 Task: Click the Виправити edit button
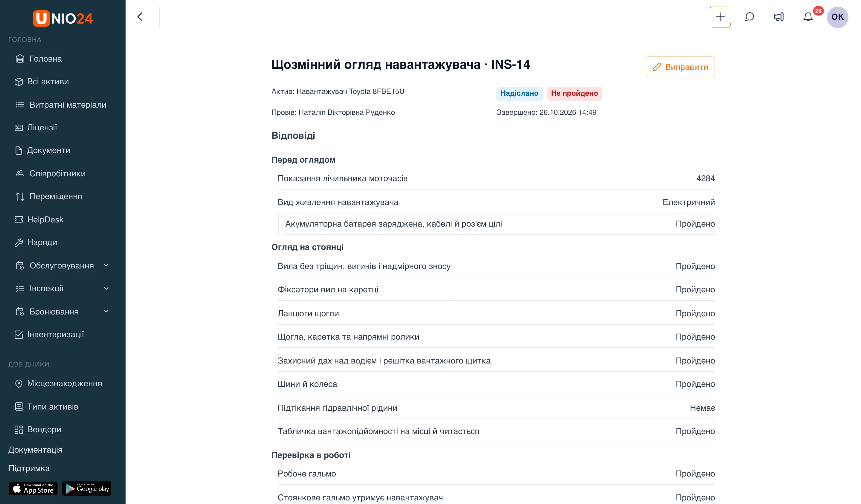click(x=680, y=67)
